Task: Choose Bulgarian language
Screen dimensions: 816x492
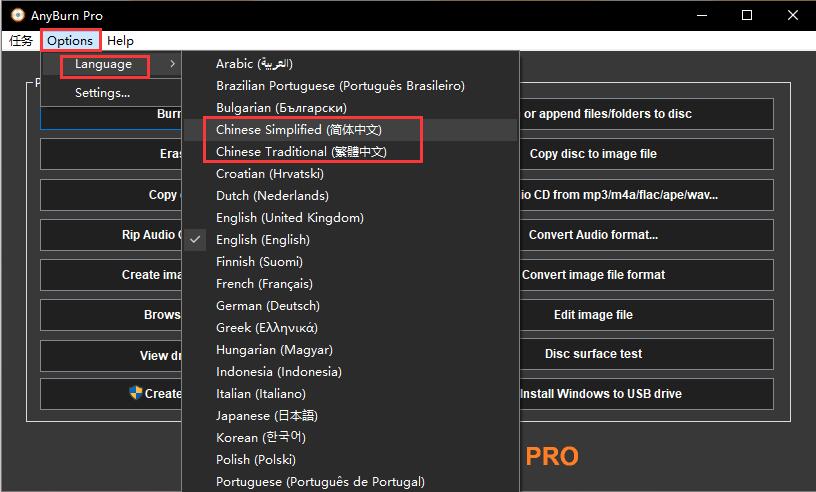Action: pyautogui.click(x=350, y=108)
